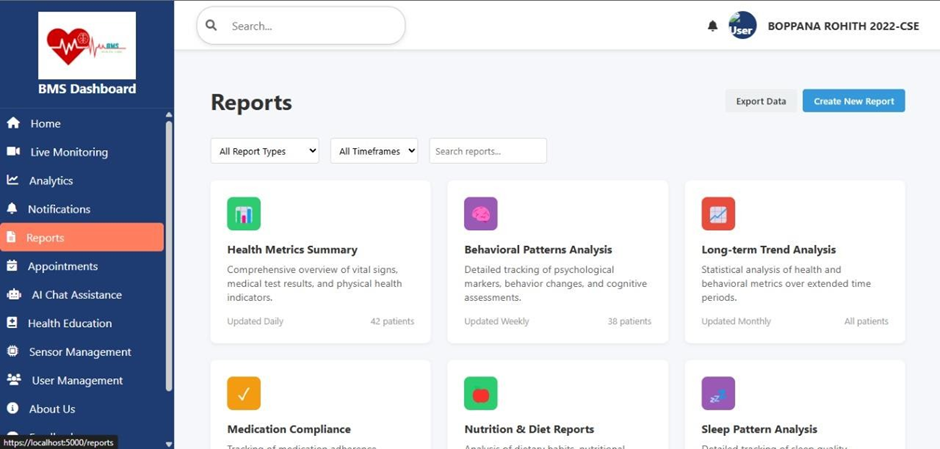Click the Analytics chart icon
Image resolution: width=940 pixels, height=449 pixels.
[x=13, y=180]
